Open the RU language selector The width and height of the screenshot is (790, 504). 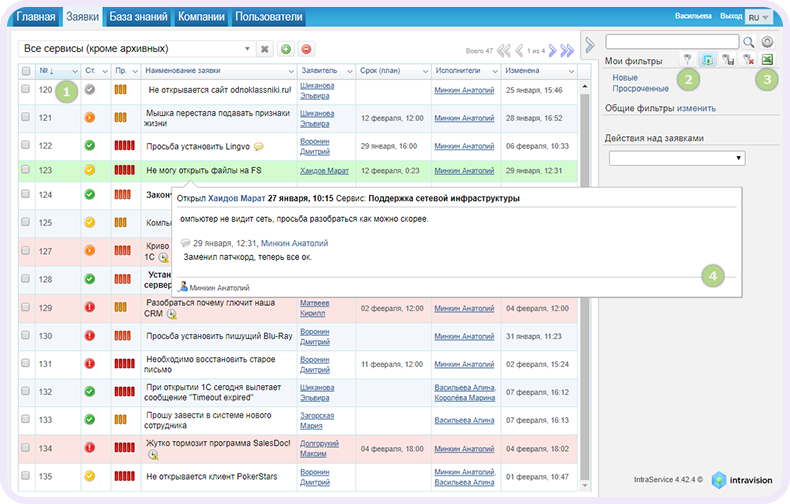(x=758, y=17)
